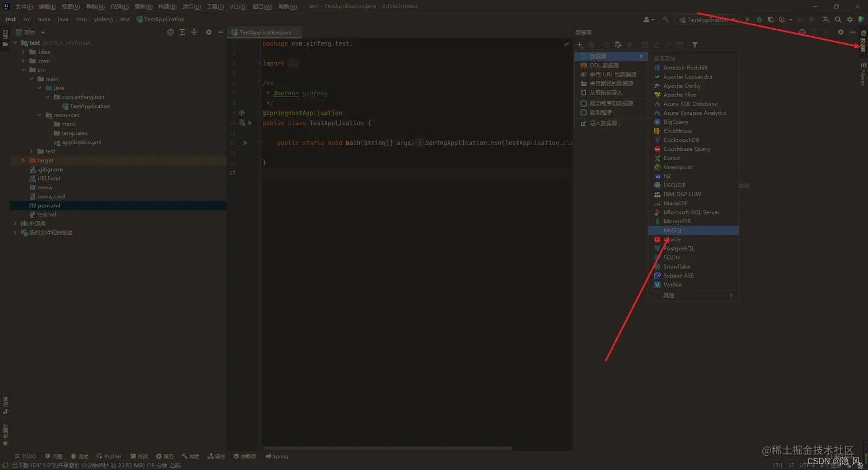
Task: Select Microsoft SQL Server data source
Action: (x=693, y=212)
